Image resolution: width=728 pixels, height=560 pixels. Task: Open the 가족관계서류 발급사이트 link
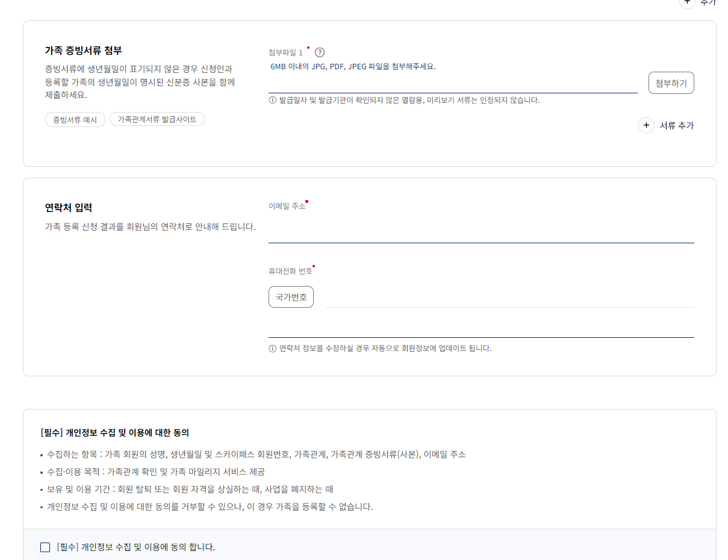[x=157, y=119]
